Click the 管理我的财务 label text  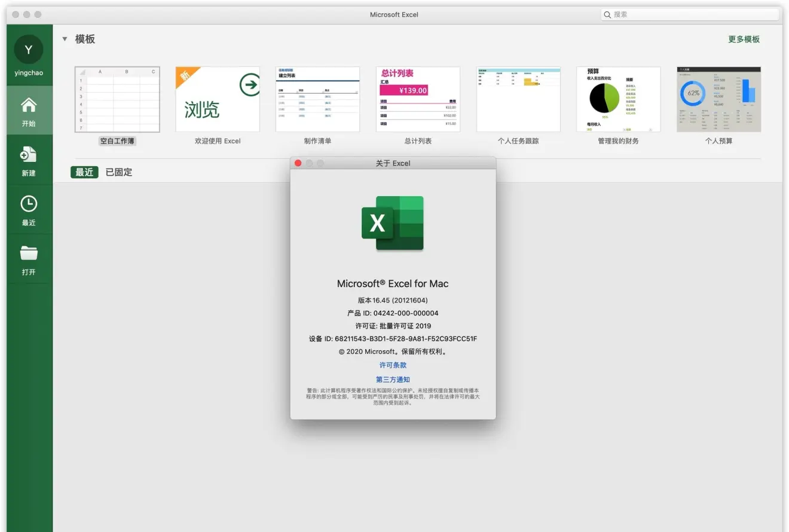coord(619,141)
